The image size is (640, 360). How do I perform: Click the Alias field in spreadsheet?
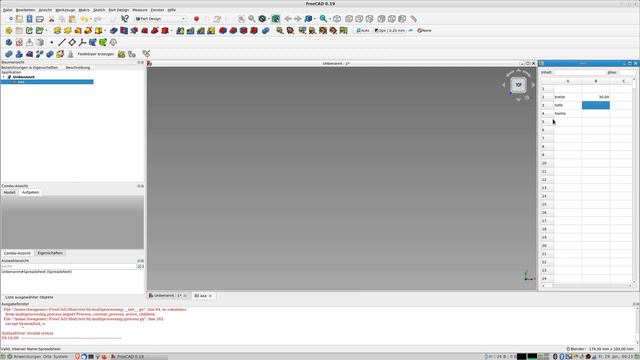click(x=628, y=72)
